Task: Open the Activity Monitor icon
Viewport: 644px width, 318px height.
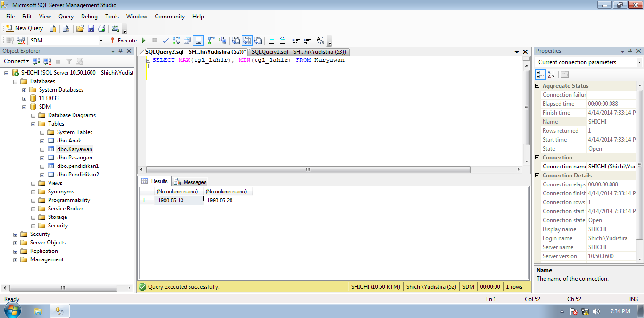Action: pyautogui.click(x=116, y=28)
